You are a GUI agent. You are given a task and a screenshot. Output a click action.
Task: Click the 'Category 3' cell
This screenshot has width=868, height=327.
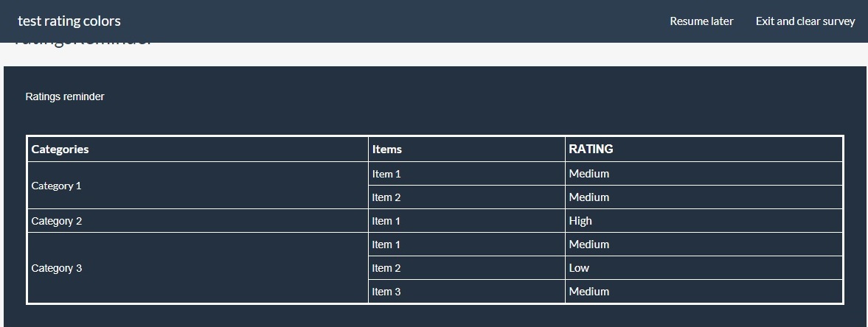(x=56, y=268)
